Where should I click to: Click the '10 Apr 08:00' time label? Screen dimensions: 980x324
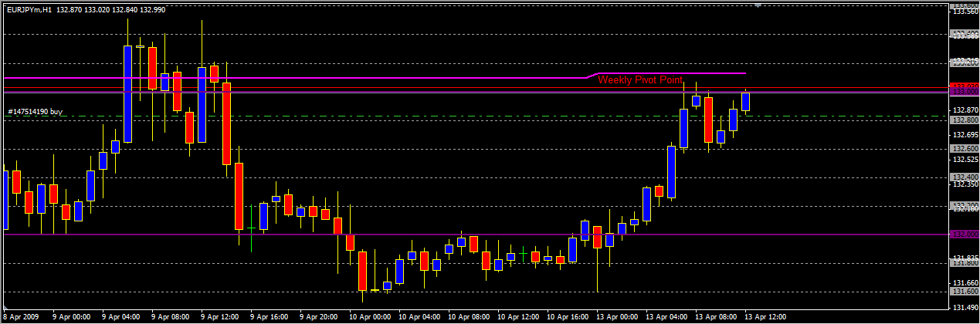point(468,317)
